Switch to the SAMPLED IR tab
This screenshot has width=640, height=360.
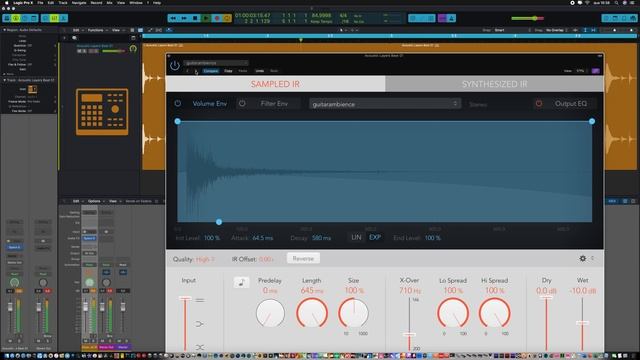pos(275,84)
